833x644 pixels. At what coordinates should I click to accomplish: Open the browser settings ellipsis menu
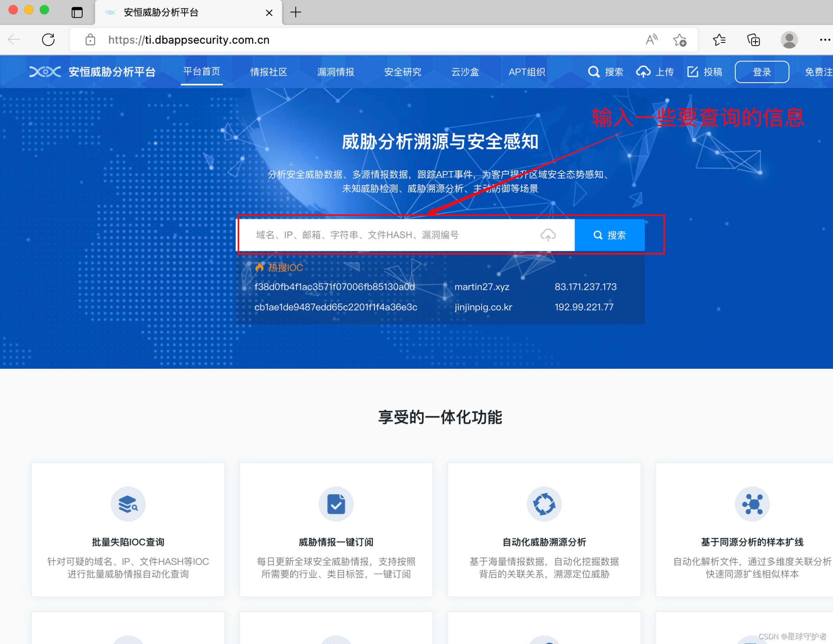click(x=825, y=40)
